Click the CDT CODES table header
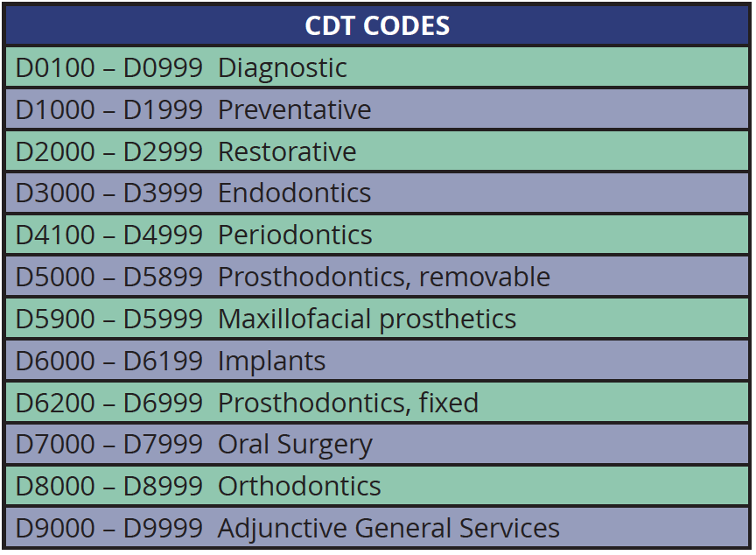Image resolution: width=756 pixels, height=555 pixels. (x=377, y=25)
